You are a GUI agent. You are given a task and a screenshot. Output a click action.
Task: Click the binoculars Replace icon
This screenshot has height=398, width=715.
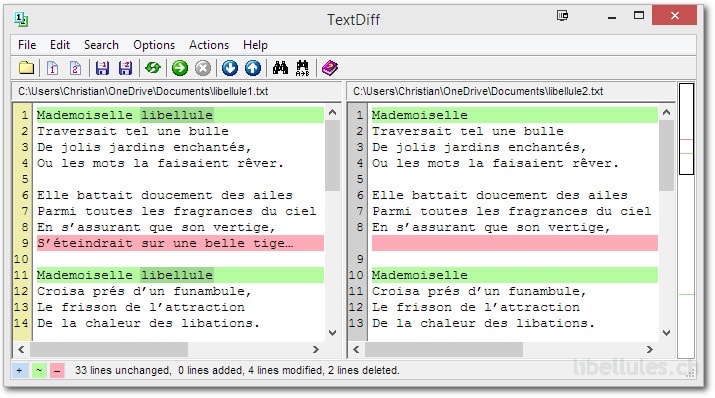coord(302,68)
